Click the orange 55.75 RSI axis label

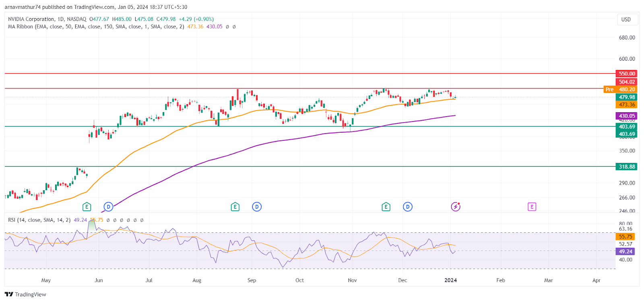coord(625,236)
